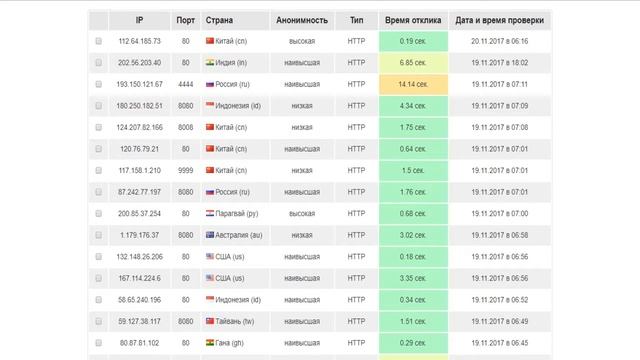Select IP address 193.150.121.67
The height and width of the screenshot is (360, 640).
(140, 84)
